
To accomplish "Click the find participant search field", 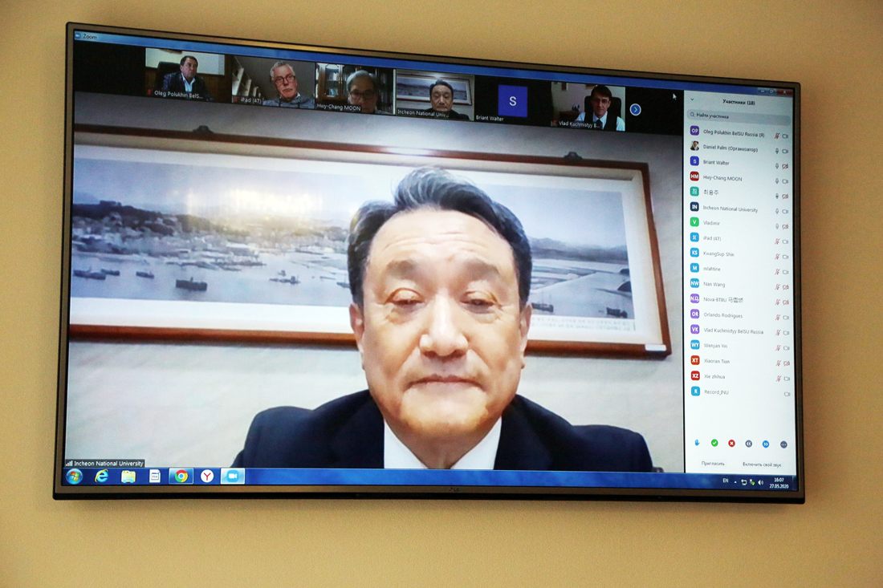I will coord(739,116).
